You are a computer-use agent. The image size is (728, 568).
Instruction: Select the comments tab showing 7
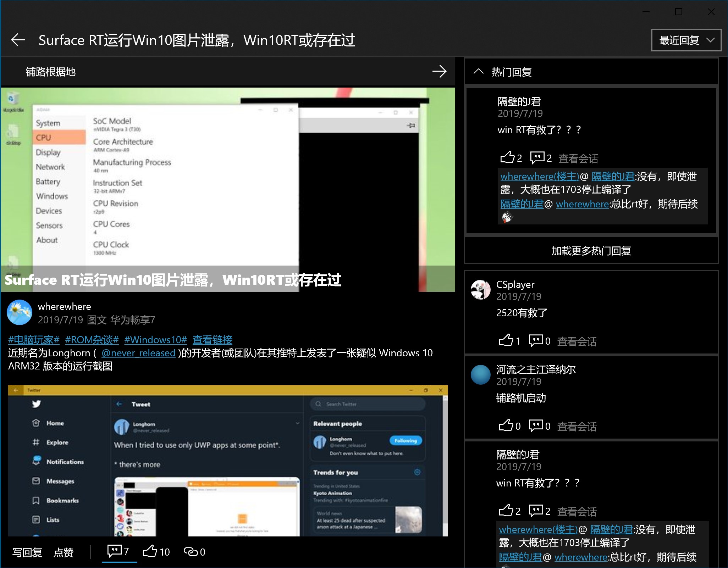tap(118, 551)
